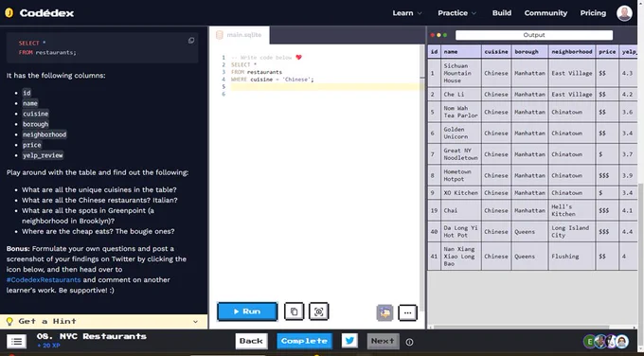The width and height of the screenshot is (644, 356).
Task: Select the Da Long Yi Hot Pot cell
Action: tap(461, 232)
